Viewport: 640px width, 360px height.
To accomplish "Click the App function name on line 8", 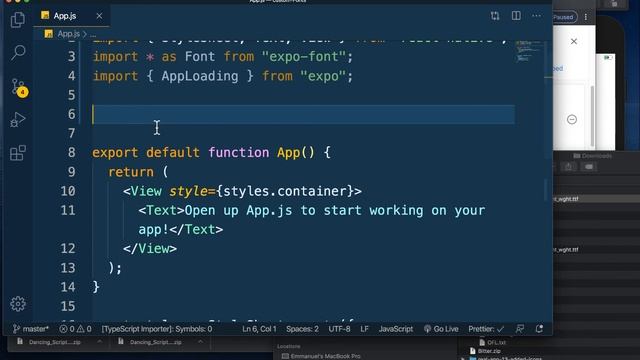I will pyautogui.click(x=289, y=153).
